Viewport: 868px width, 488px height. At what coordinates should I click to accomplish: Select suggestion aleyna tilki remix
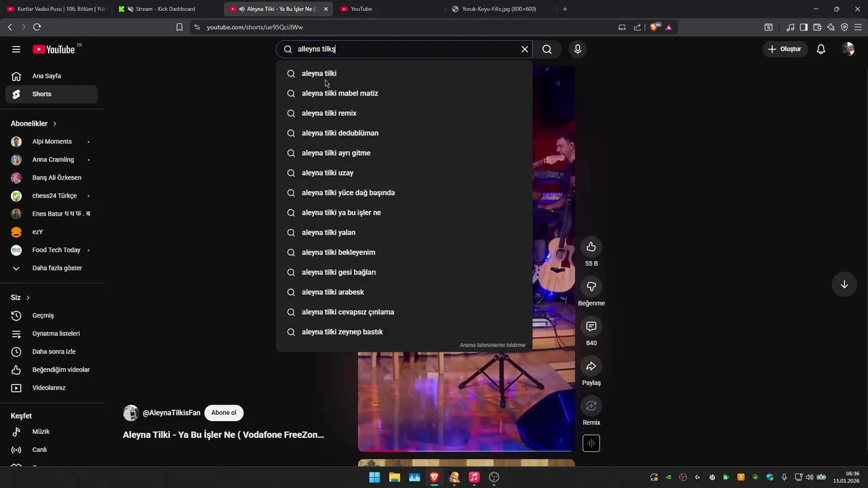pos(404,113)
